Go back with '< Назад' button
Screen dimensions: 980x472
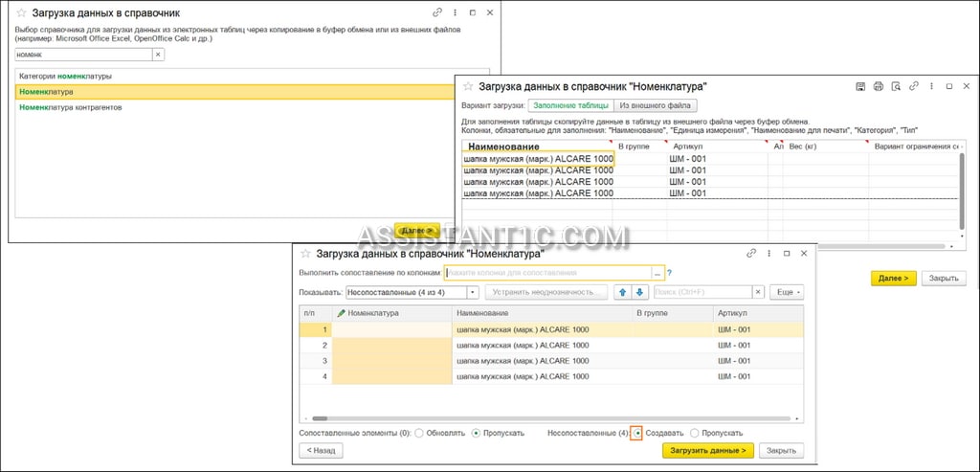click(322, 450)
